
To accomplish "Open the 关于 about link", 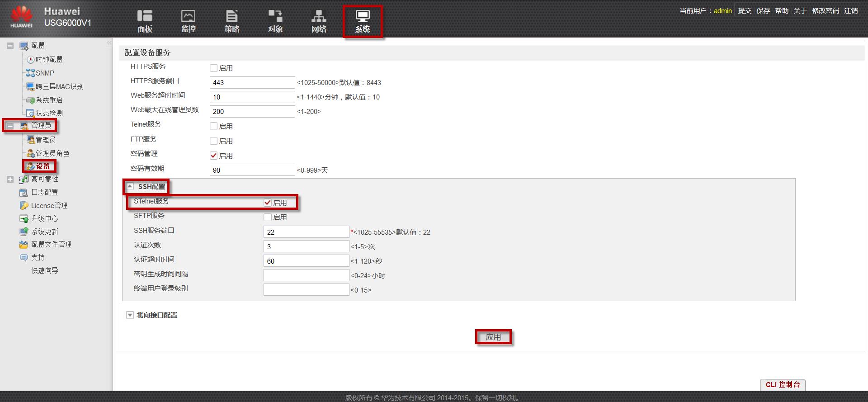I will (800, 10).
